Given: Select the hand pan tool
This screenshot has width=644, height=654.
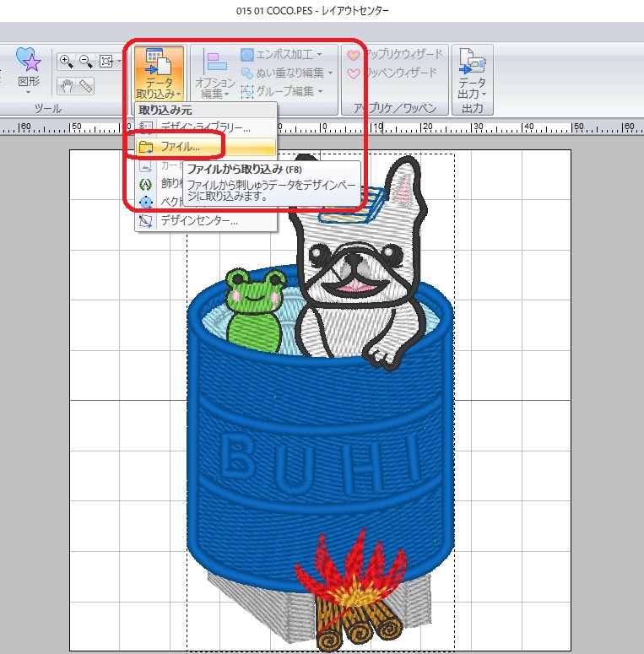Looking at the screenshot, I should point(66,86).
